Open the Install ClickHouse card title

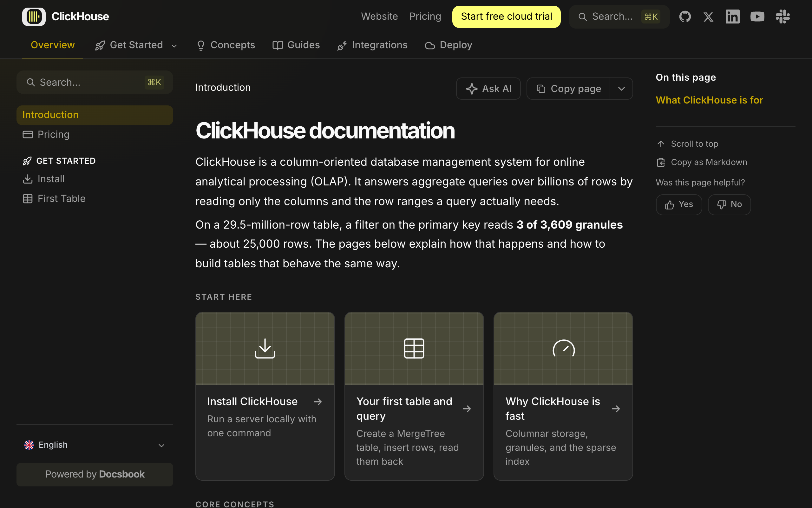click(252, 402)
